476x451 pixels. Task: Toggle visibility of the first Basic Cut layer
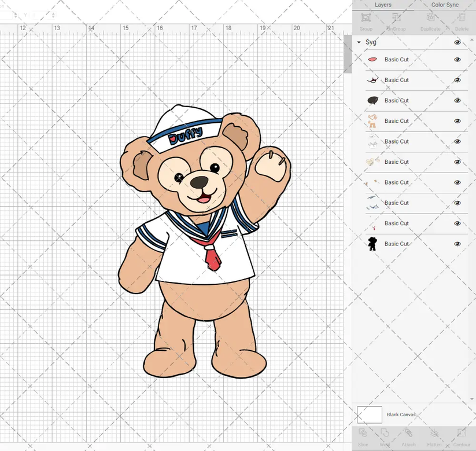pos(457,59)
